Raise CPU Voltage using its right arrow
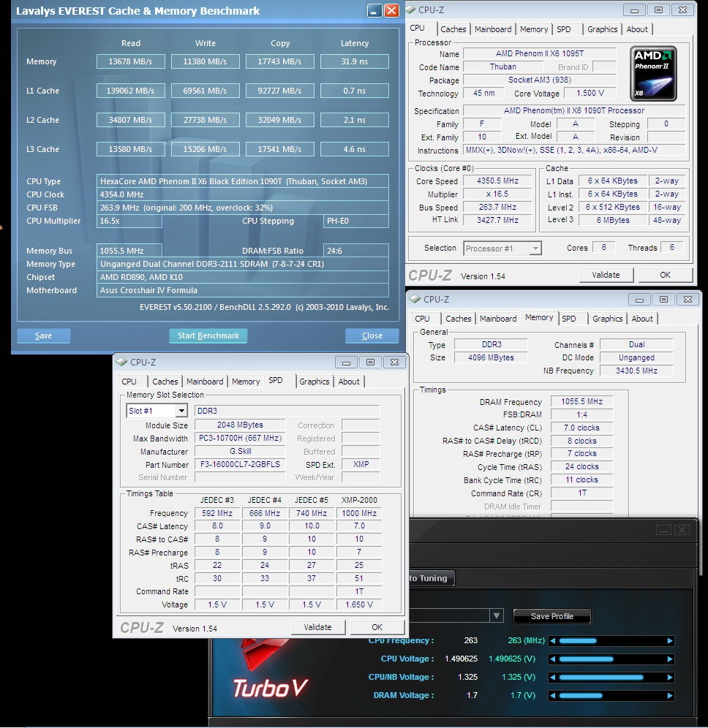This screenshot has width=708, height=728. 670,659
